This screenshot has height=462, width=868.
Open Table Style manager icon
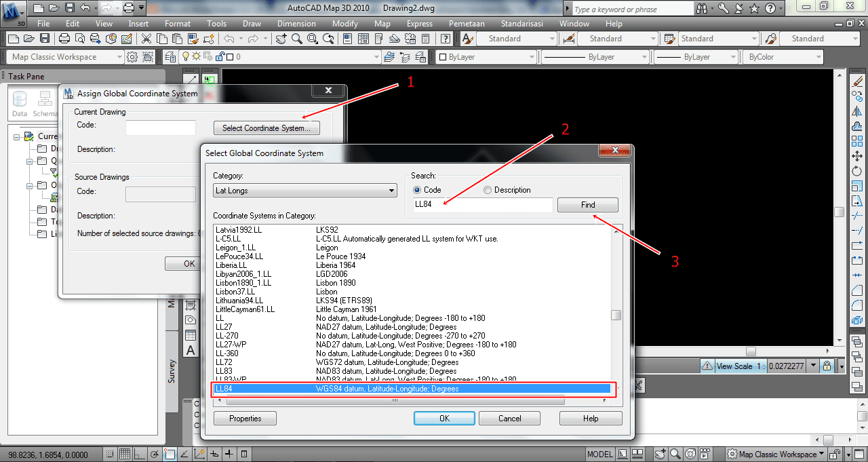point(670,39)
